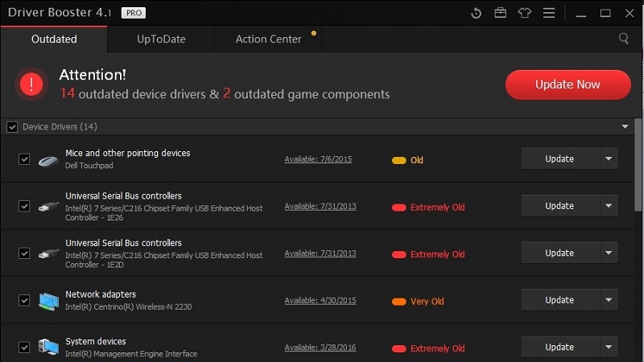Click the red Update Now button
The height and width of the screenshot is (362, 644).
pos(568,84)
